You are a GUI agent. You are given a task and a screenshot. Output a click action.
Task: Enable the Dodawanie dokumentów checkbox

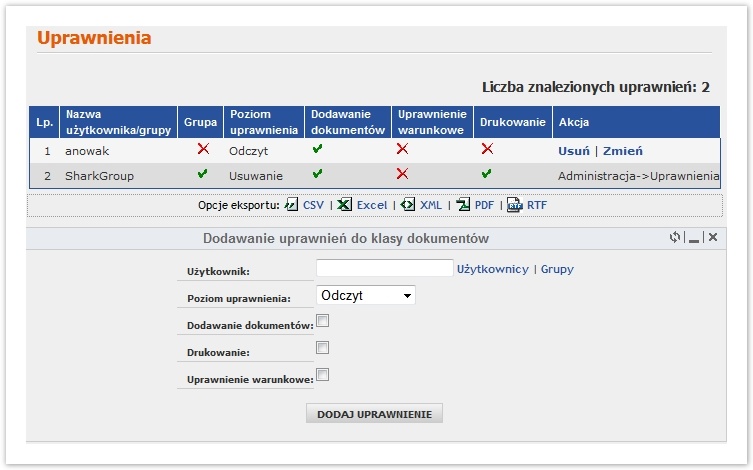point(323,321)
